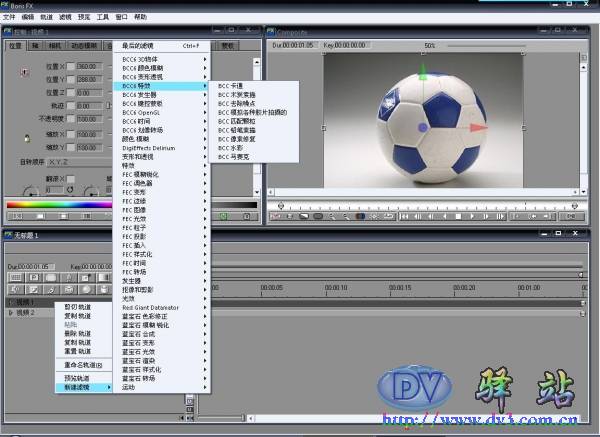Choose 最后的滤镜 Ctrl+F menu entry
The height and width of the screenshot is (437, 600).
tap(161, 46)
